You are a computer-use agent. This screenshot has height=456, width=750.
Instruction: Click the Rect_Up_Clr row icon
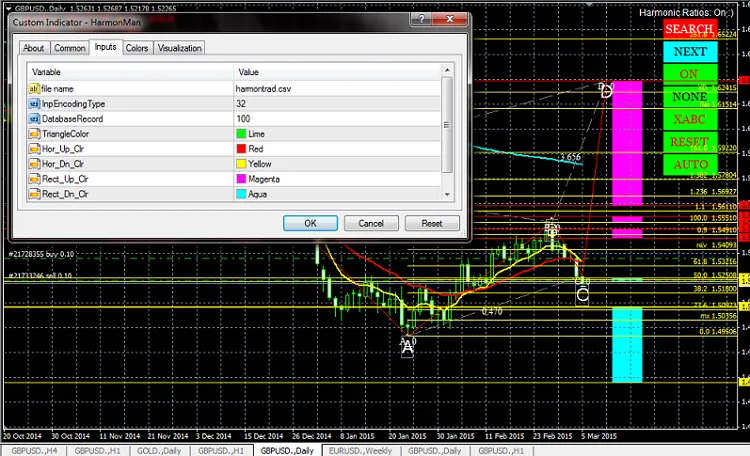(x=33, y=179)
